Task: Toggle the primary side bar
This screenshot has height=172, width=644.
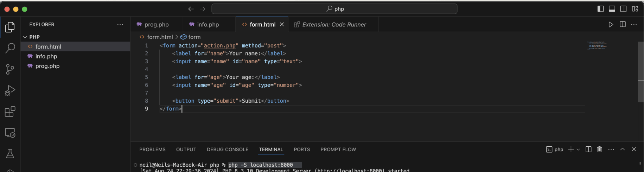Action: [600, 9]
